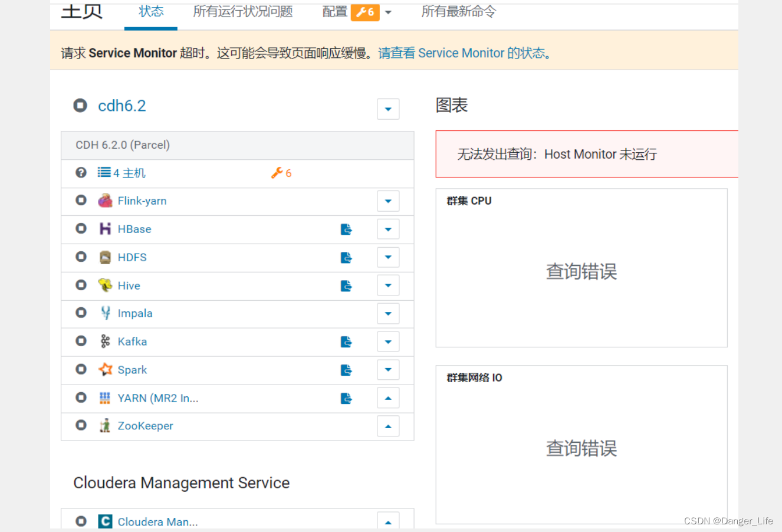The image size is (782, 532).
Task: Click the HBase service icon
Action: [x=105, y=229]
